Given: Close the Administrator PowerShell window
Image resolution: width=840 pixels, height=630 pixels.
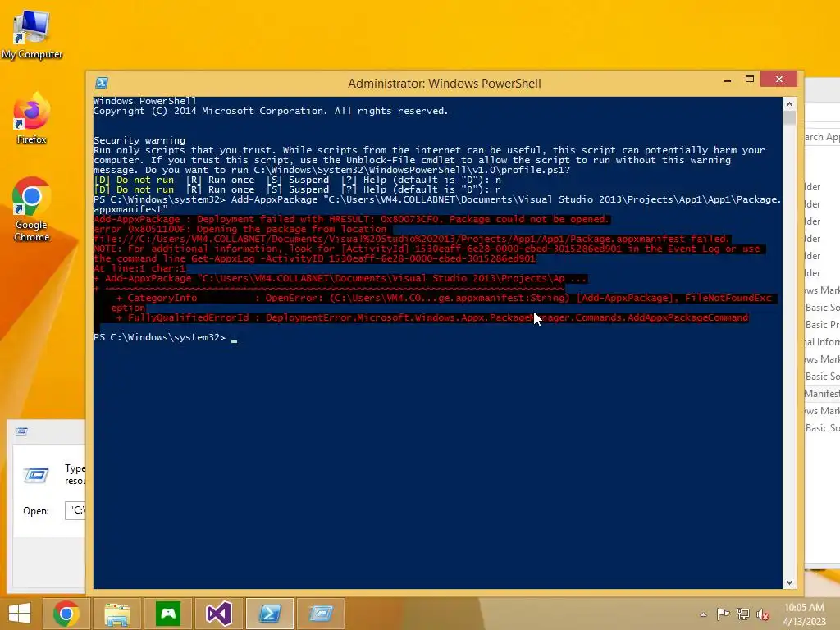Looking at the screenshot, I should (x=779, y=80).
